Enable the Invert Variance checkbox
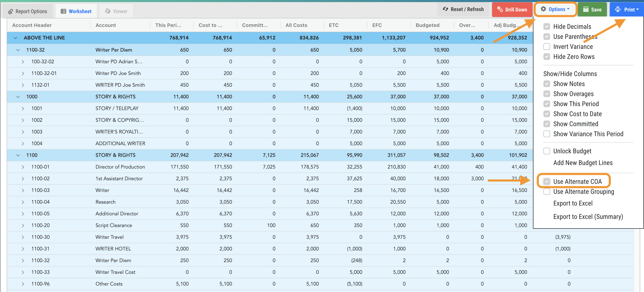The width and height of the screenshot is (644, 292). (x=547, y=47)
